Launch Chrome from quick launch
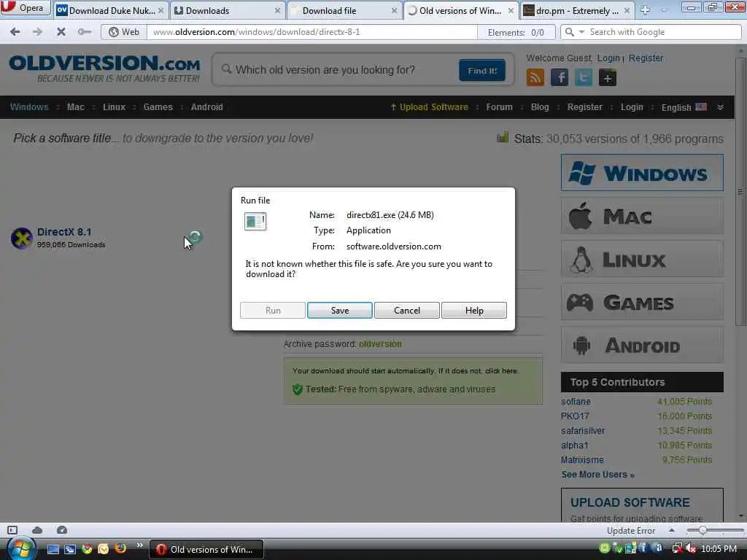Viewport: 747px width, 560px height. click(x=87, y=548)
